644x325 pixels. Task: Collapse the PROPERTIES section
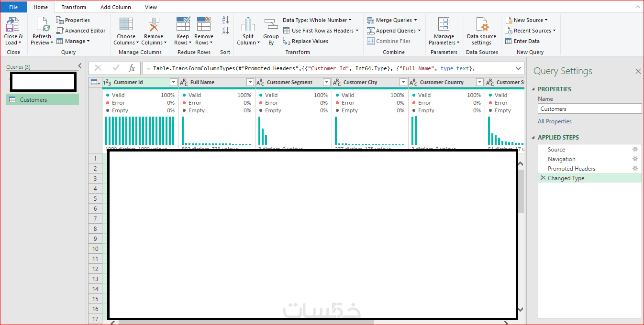click(533, 89)
